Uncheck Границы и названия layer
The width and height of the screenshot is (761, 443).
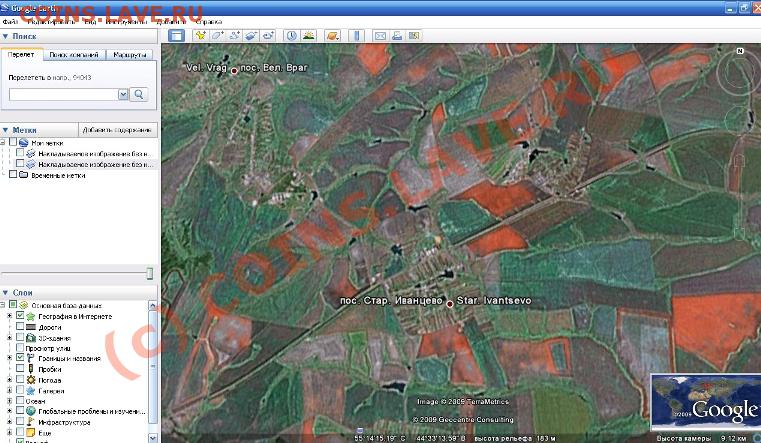click(20, 358)
